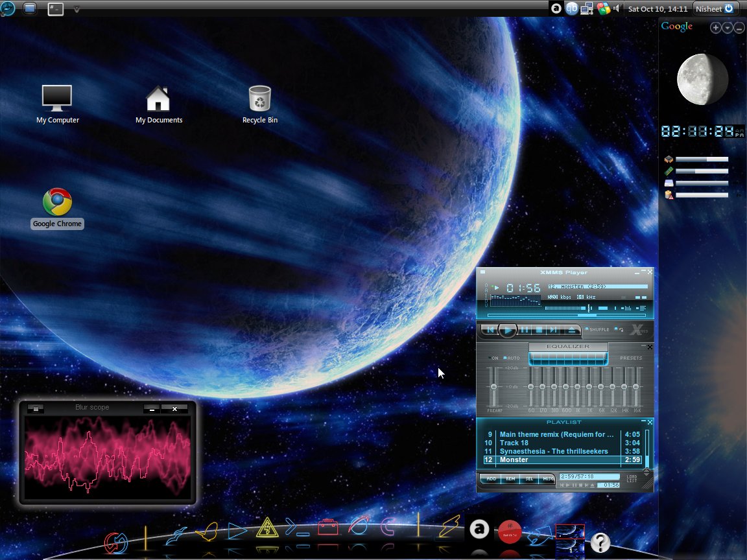Click the red-blue refresh arrows dock icon
The image size is (747, 560).
tap(116, 542)
